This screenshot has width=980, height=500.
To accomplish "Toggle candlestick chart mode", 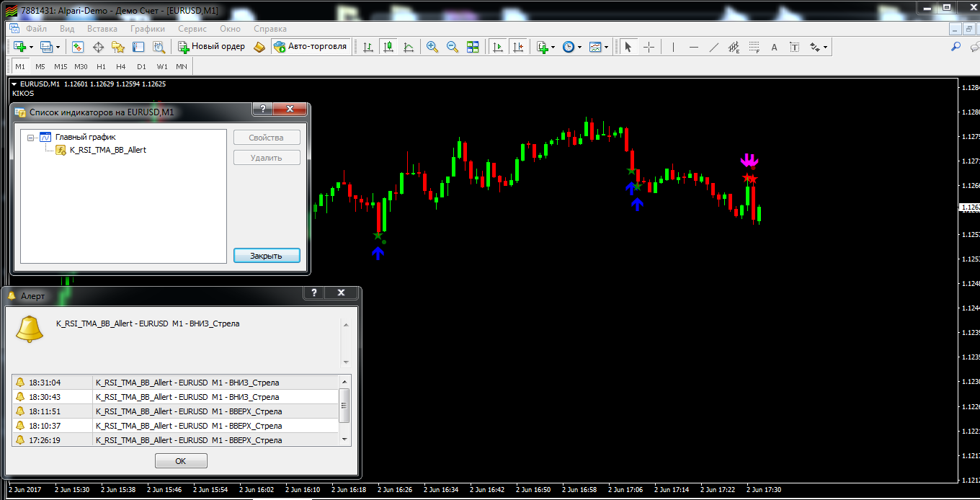I will coord(388,47).
